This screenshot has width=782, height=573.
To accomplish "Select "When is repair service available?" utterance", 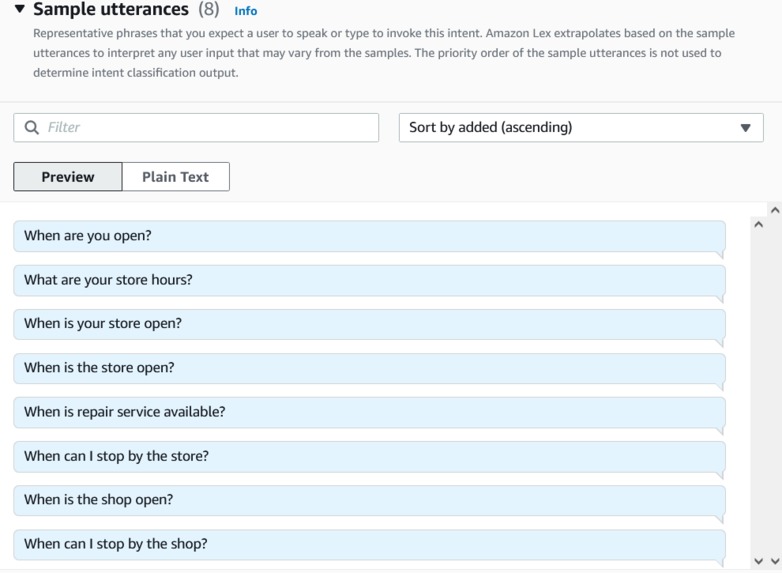I will coord(368,412).
